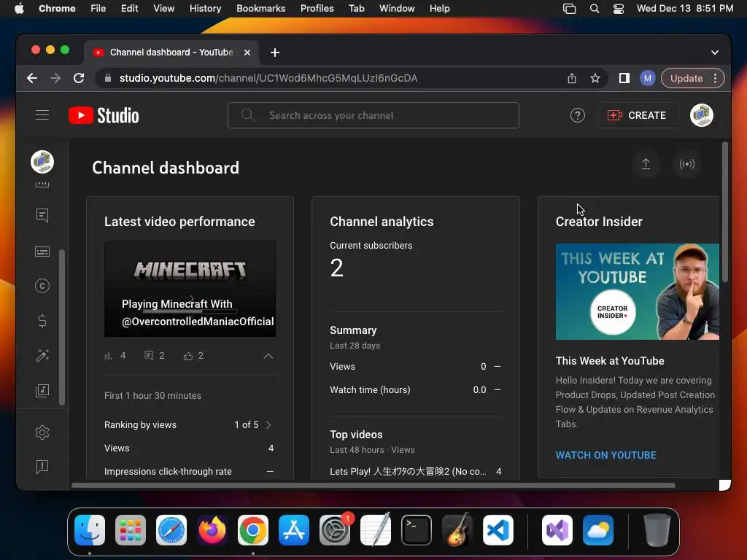Open Ranking by views arrow
Viewport: 747px width, 560px height.
pyautogui.click(x=268, y=425)
